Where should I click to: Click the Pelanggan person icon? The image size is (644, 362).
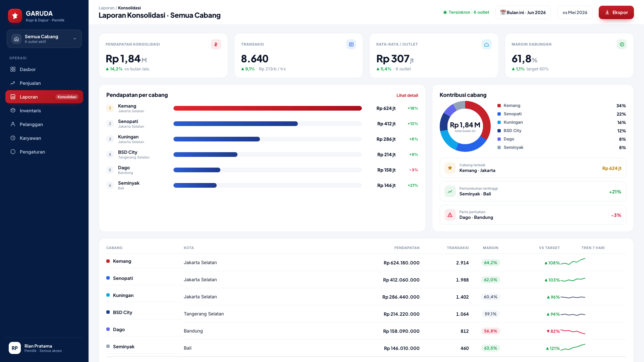13,124
